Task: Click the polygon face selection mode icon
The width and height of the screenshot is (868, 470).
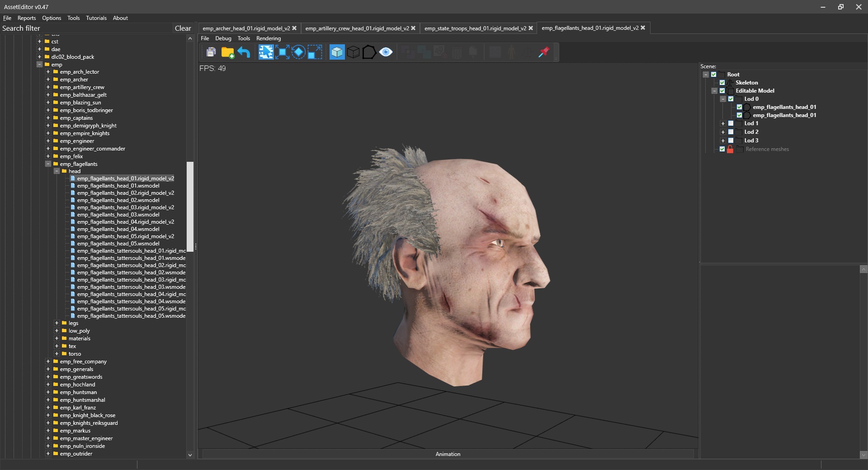Action: pyautogui.click(x=369, y=52)
